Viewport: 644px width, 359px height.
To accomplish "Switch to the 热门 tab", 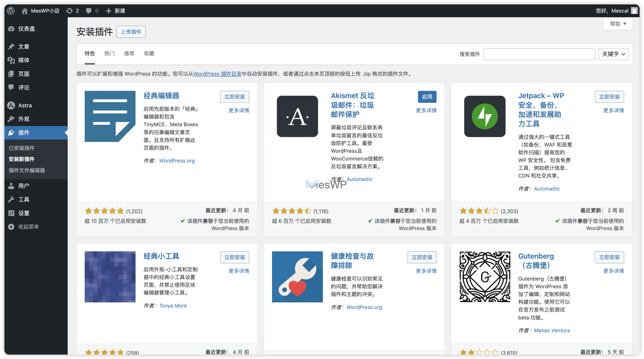I will 109,53.
